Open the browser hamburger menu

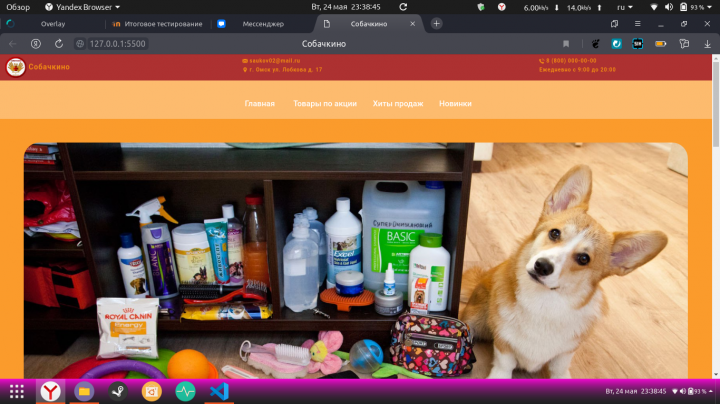click(x=637, y=24)
